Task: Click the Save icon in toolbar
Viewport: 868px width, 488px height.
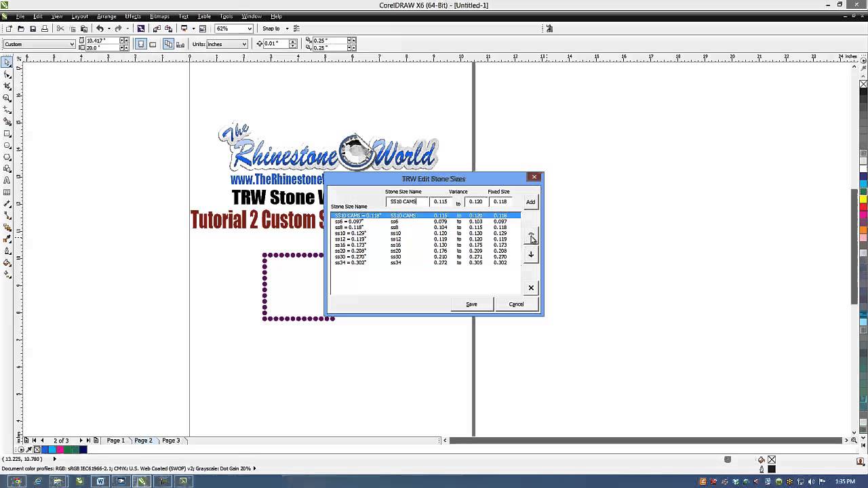Action: click(33, 28)
